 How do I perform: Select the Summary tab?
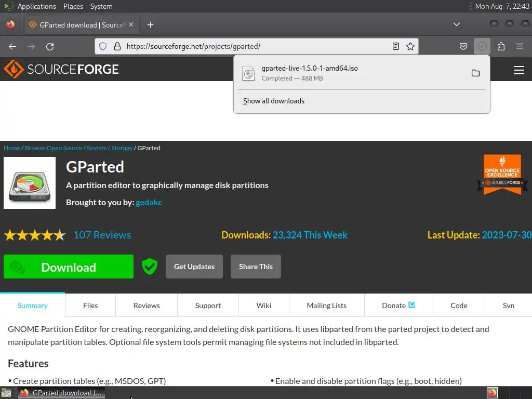(33, 305)
